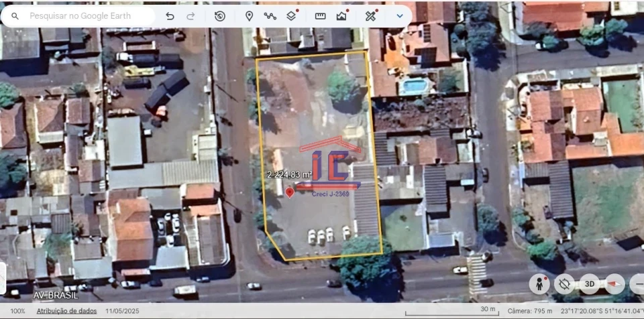The image size is (644, 319).
Task: Click the red placemark on the lot
Action: 290,192
